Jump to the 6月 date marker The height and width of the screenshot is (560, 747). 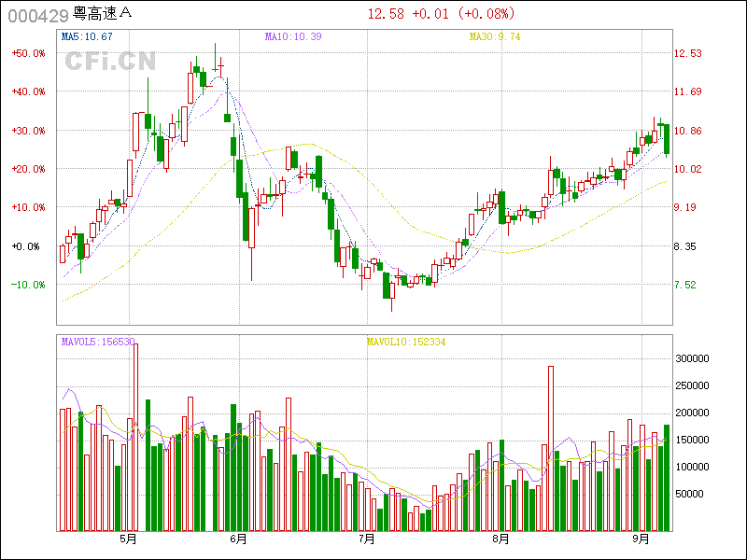[239, 539]
